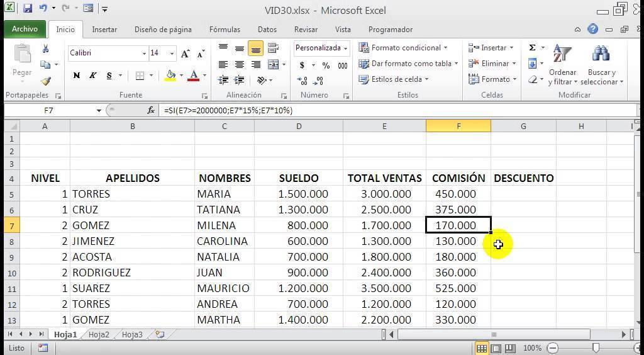Image resolution: width=644 pixels, height=355 pixels.
Task: Click the AutoSum sigma icon
Action: [532, 48]
